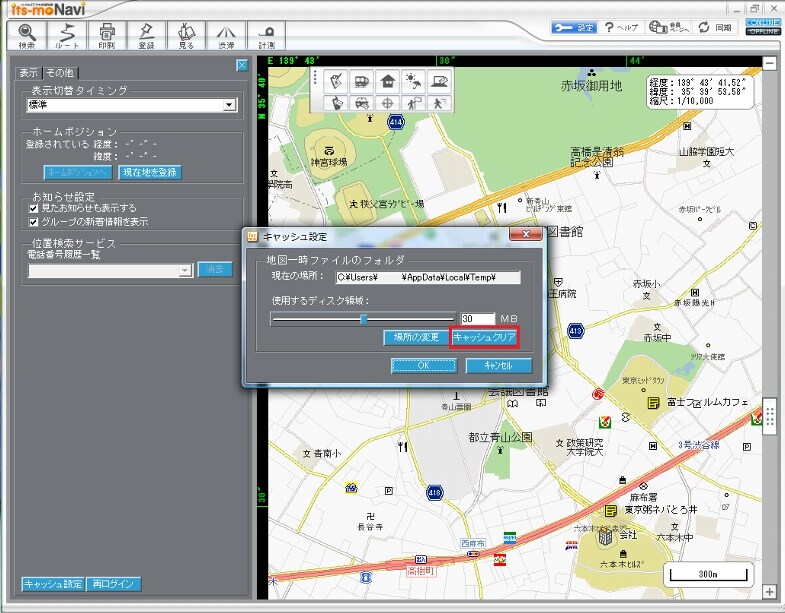Open 設定 settings with wrench icon
The width and height of the screenshot is (785, 613).
[574, 28]
